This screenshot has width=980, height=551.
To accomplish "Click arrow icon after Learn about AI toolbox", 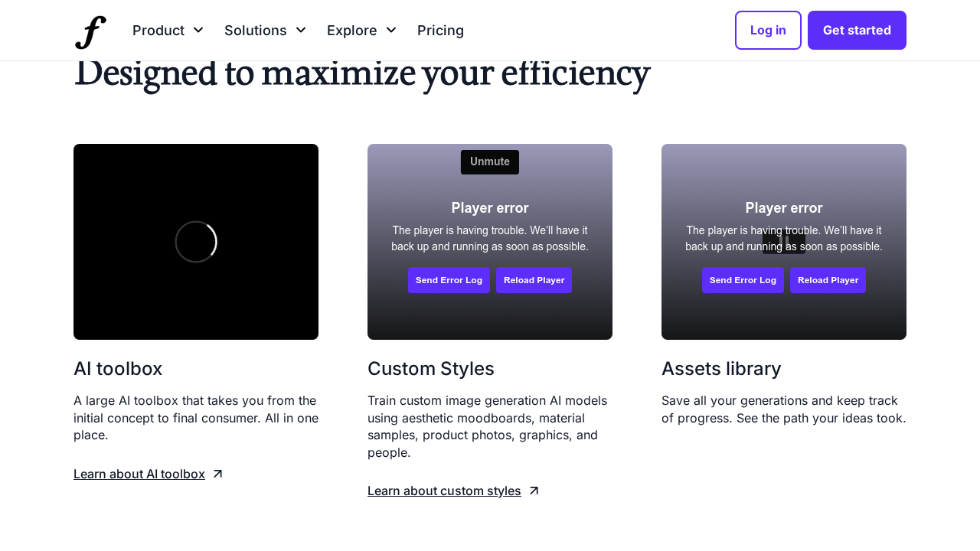I will pos(217,474).
